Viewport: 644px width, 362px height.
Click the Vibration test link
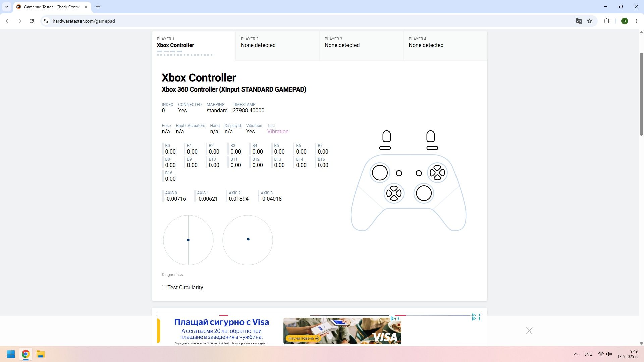click(278, 132)
